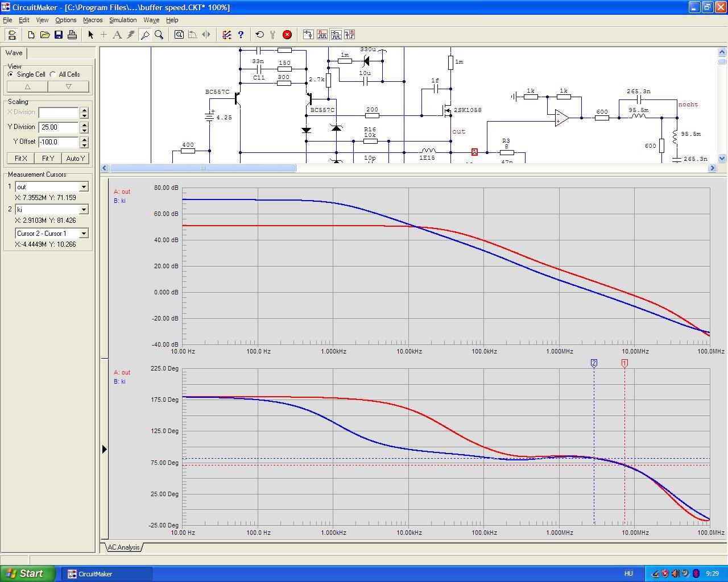Viewport: 728px width, 582px height.
Task: Open the Simulation menu
Action: click(x=123, y=20)
